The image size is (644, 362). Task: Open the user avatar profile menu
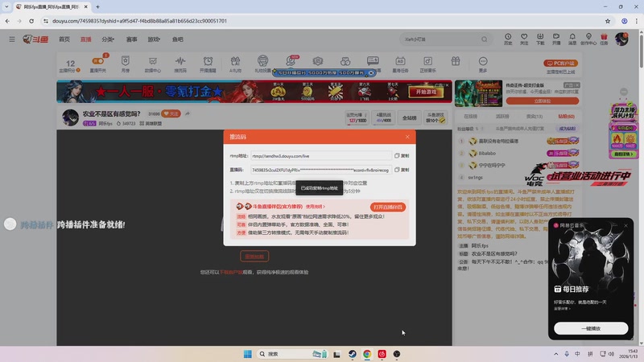point(621,39)
